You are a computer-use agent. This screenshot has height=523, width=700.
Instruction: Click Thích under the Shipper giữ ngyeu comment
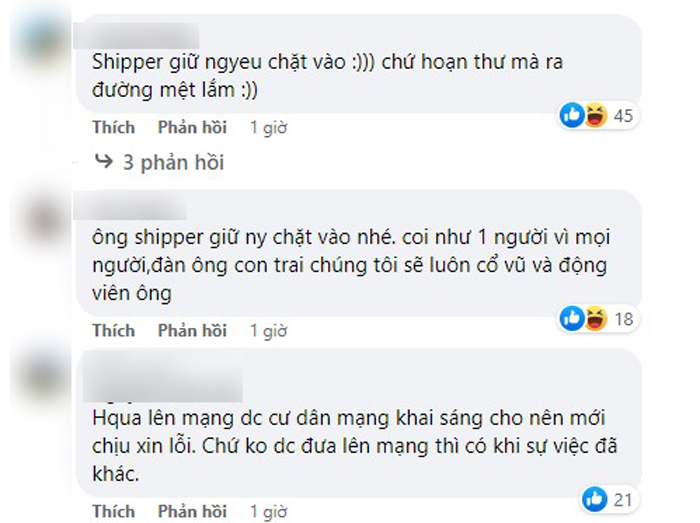click(114, 127)
